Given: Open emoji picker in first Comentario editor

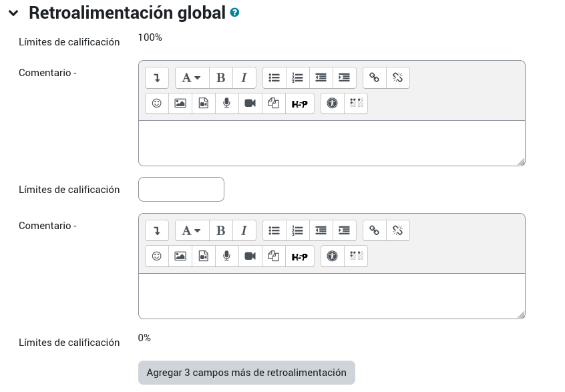Looking at the screenshot, I should pyautogui.click(x=157, y=104).
